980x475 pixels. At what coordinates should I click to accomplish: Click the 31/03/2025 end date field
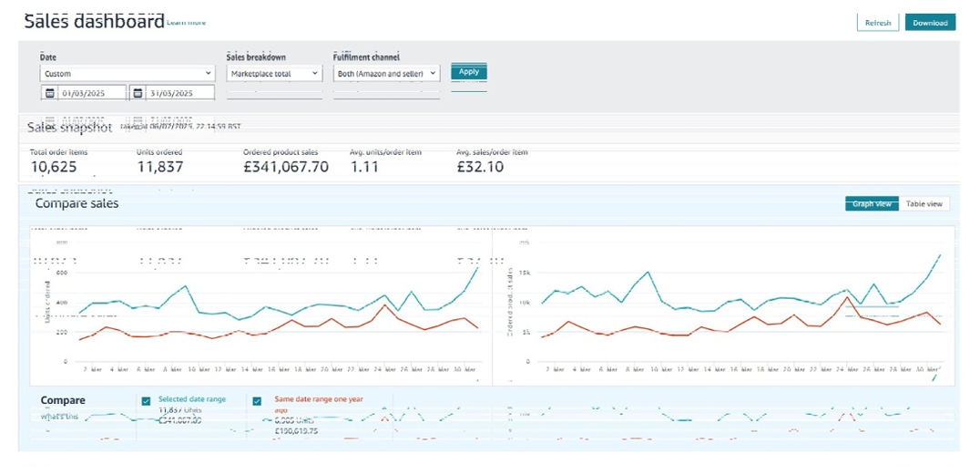pyautogui.click(x=179, y=93)
